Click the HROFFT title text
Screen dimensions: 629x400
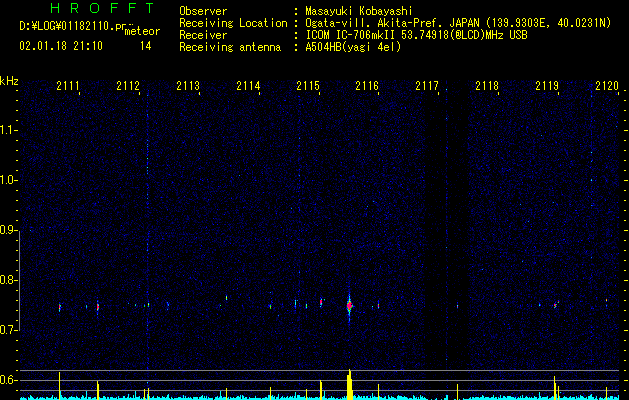[103, 8]
